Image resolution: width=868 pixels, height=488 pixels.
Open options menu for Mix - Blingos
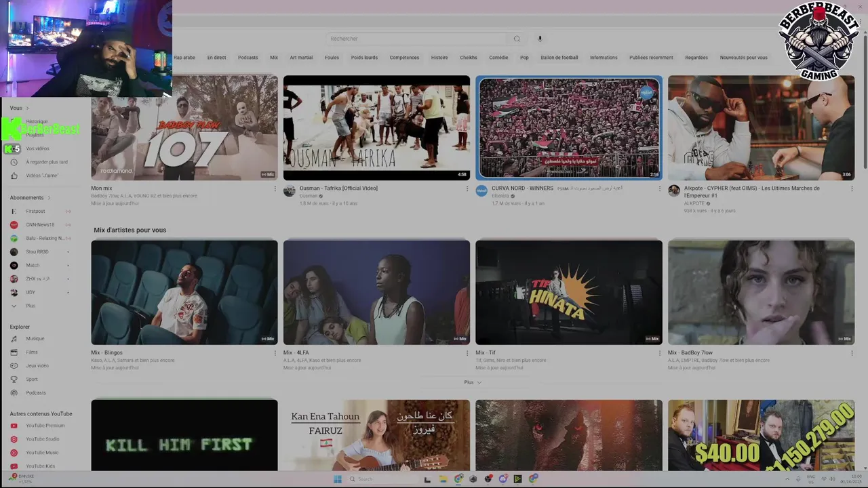[275, 353]
